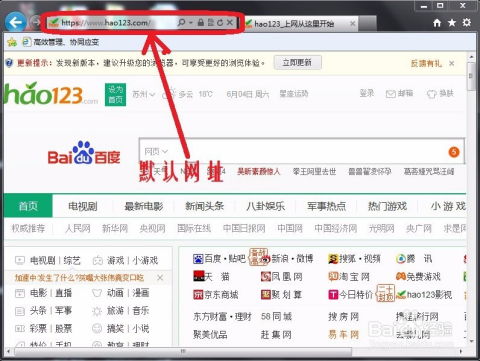Screen dimensions: 480x361
Task: Open the 搜狐·视频 site link
Action: [x=354, y=259]
